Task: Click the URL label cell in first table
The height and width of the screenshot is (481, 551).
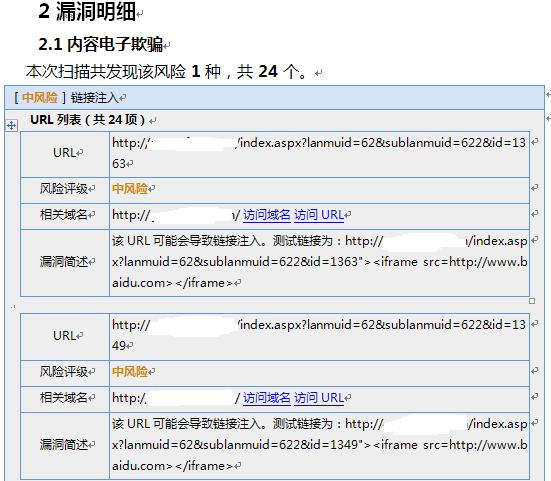Action: [65, 154]
